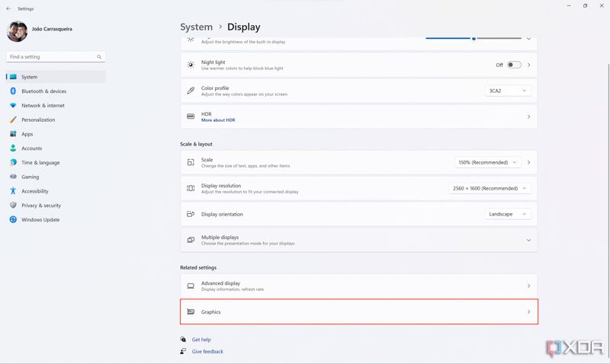The width and height of the screenshot is (610, 364).
Task: Click the Windows Update icon
Action: 13,219
